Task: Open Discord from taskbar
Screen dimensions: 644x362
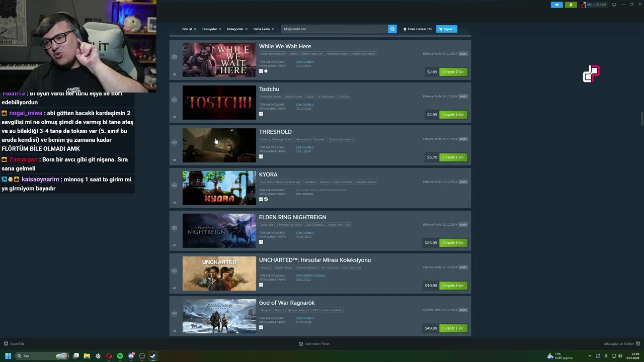Action: coord(131,356)
